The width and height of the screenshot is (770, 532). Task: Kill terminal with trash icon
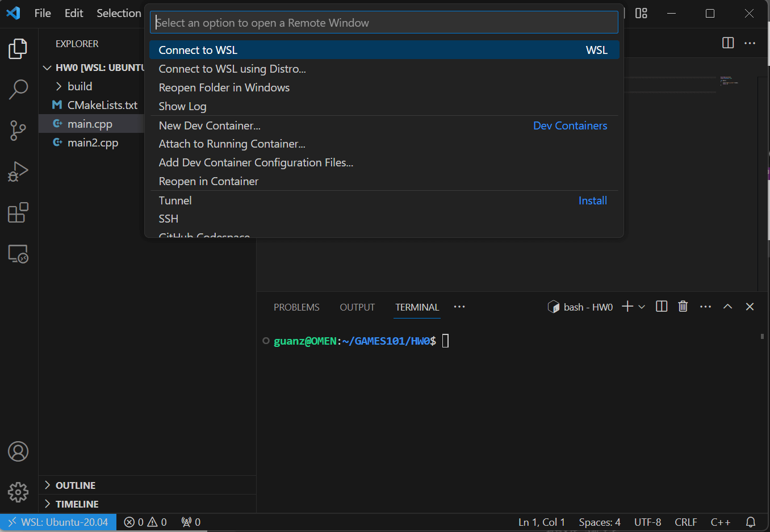tap(683, 307)
